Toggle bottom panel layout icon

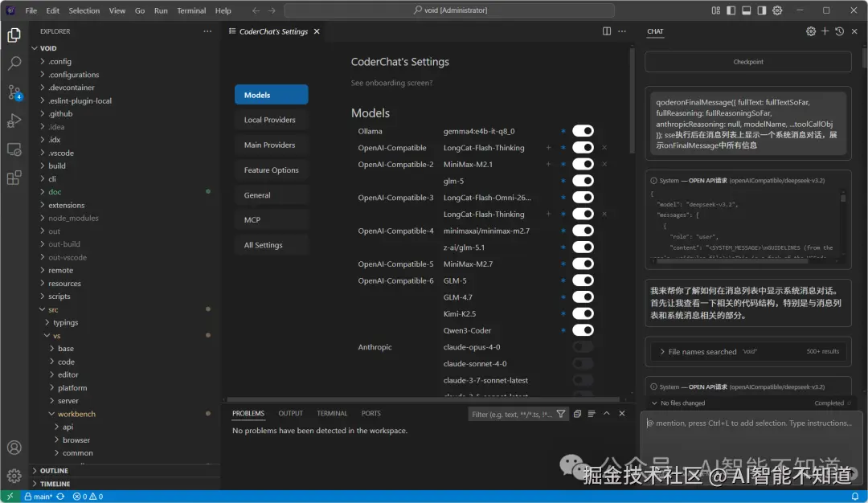[x=746, y=10]
